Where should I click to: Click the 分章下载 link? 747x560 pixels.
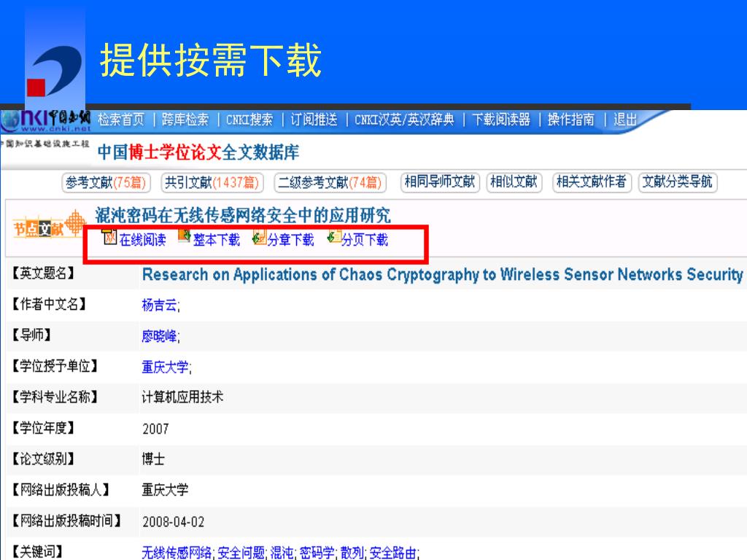click(x=290, y=239)
